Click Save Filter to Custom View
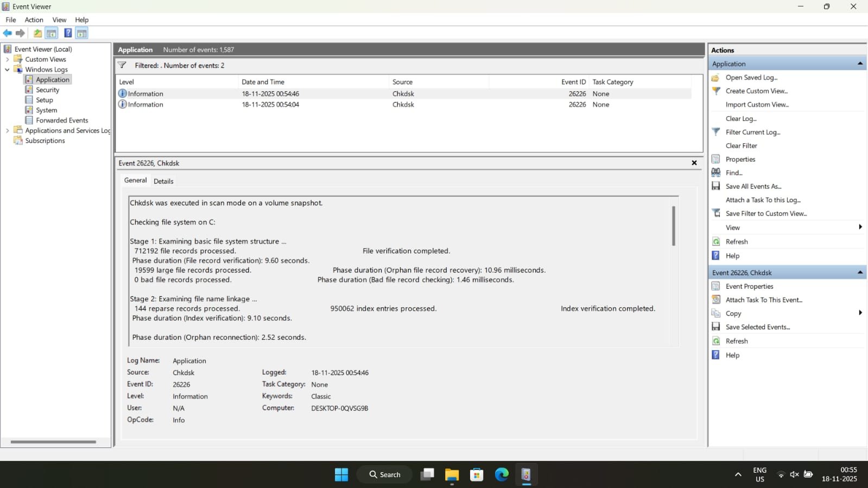This screenshot has width=868, height=488. 766,213
